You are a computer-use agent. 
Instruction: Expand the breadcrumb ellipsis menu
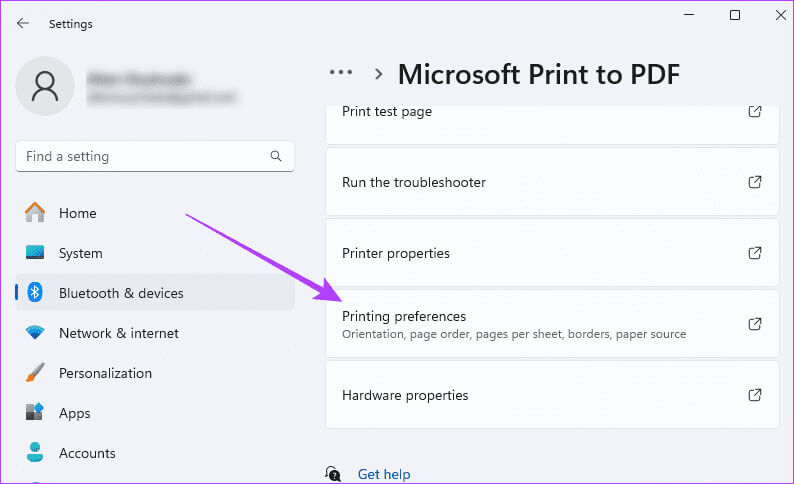[341, 72]
